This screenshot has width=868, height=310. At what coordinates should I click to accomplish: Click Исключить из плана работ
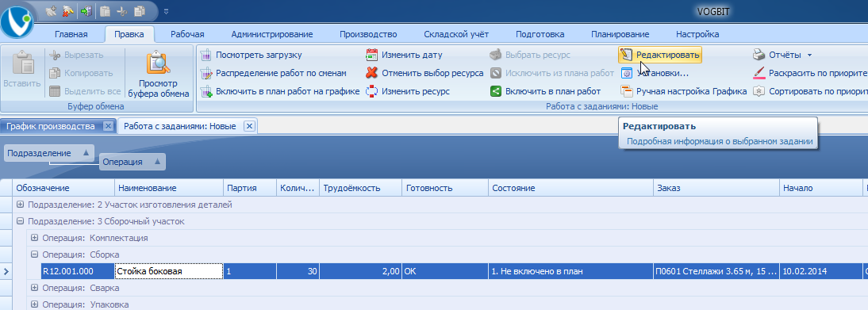[x=552, y=73]
